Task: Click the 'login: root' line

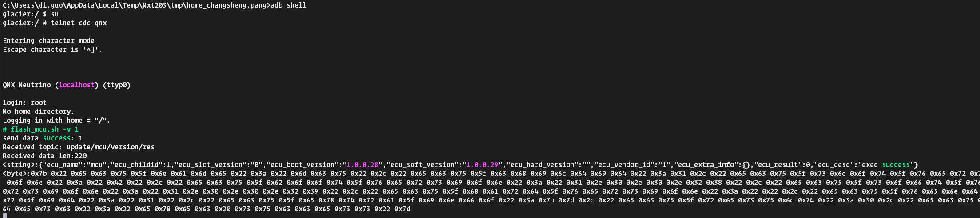Action: [24, 103]
